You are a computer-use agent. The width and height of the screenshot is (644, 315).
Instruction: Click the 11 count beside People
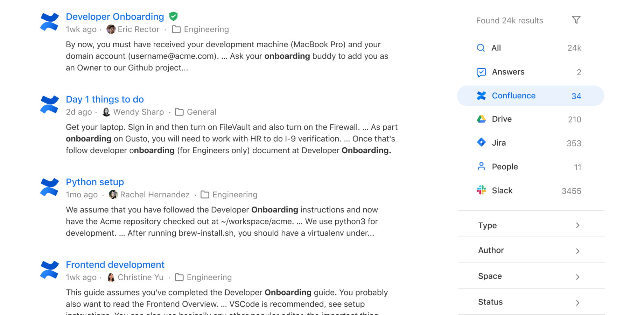[577, 167]
